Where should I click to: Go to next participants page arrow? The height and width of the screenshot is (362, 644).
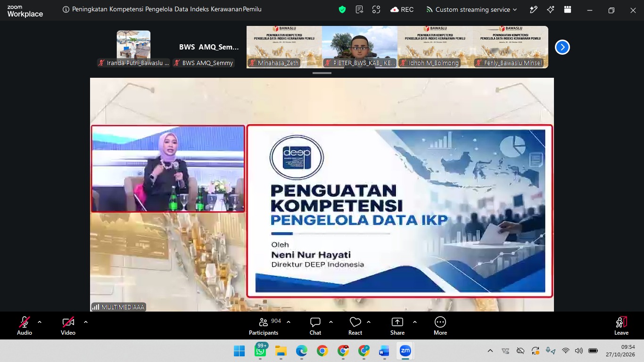tap(562, 47)
